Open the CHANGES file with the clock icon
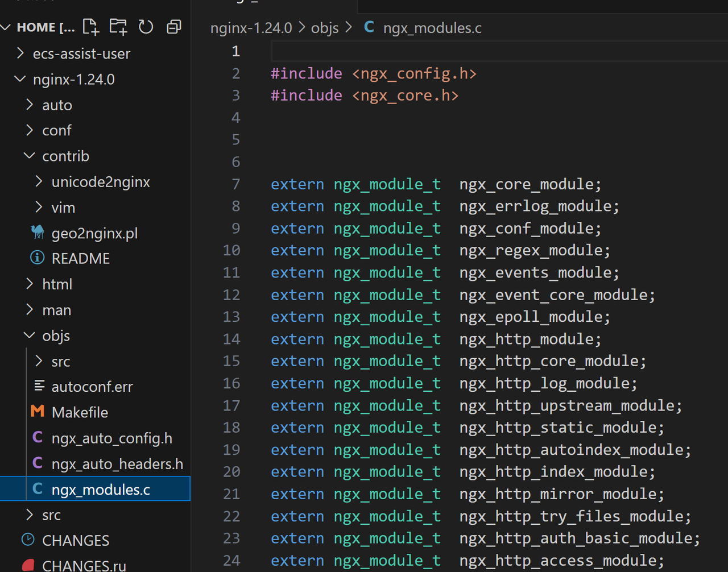The width and height of the screenshot is (728, 572). [x=75, y=540]
